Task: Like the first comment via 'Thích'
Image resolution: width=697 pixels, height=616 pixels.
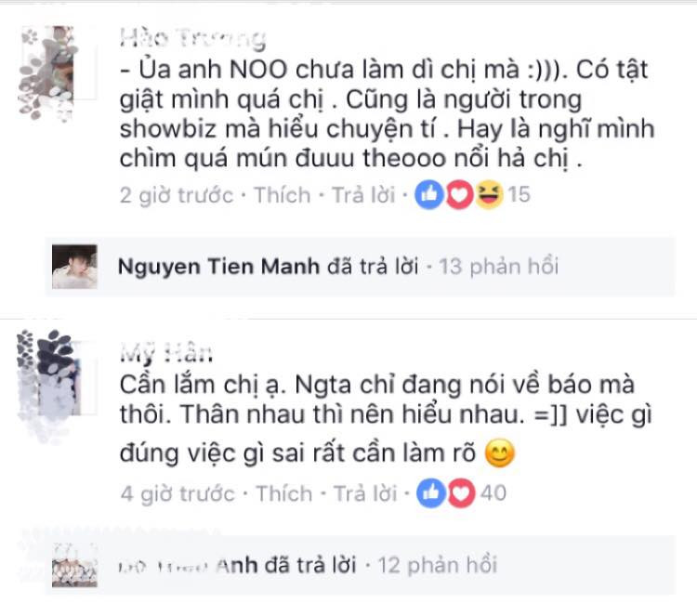Action: tap(282, 195)
